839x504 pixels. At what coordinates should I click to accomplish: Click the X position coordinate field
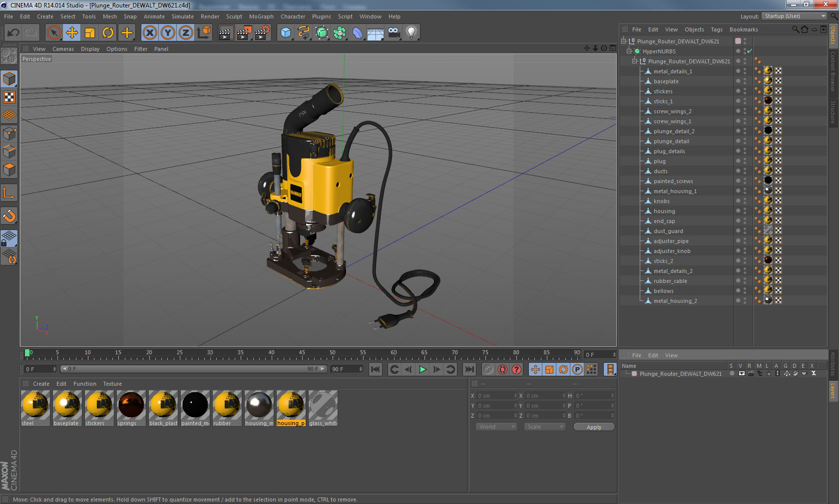pos(497,396)
